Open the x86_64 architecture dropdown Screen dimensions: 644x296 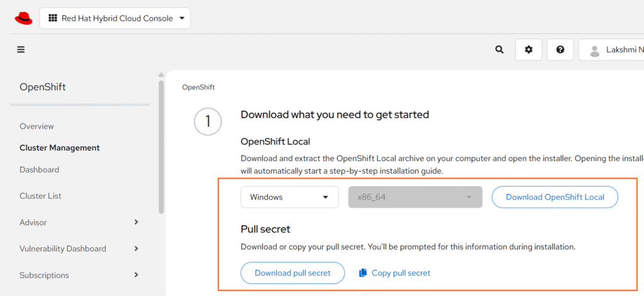point(415,197)
